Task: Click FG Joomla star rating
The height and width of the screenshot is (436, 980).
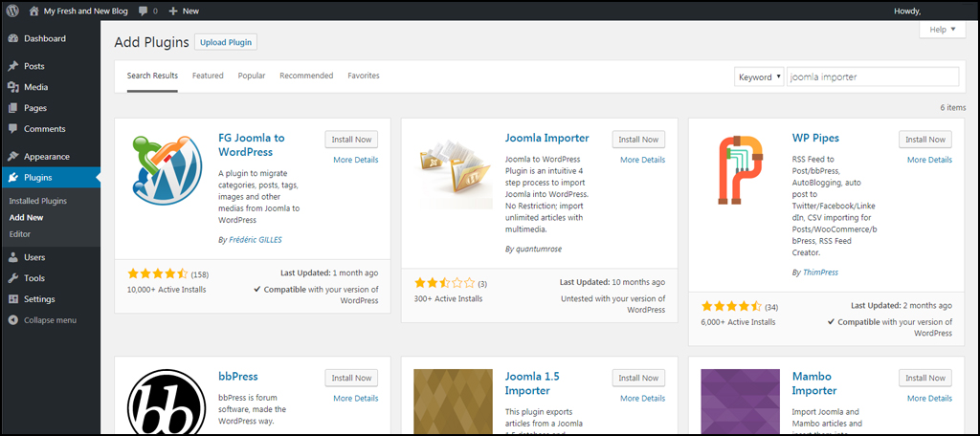Action: (x=158, y=273)
